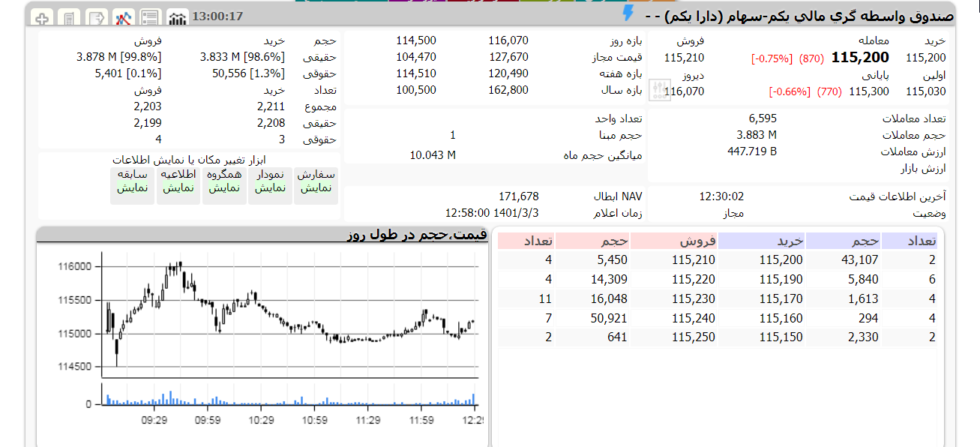Click the first price 115,030

point(926,91)
